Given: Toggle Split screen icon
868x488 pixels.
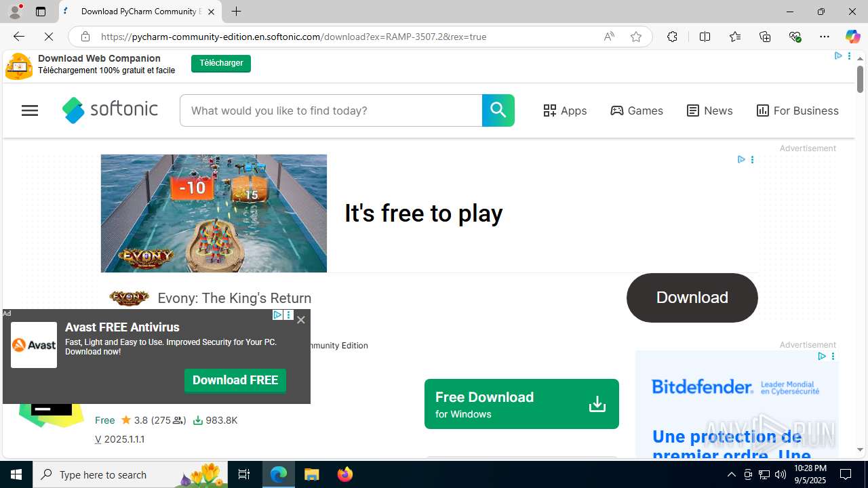Looking at the screenshot, I should coord(705,37).
